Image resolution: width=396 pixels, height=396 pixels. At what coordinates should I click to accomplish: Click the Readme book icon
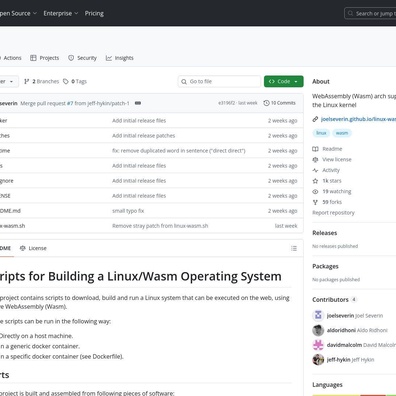pyautogui.click(x=315, y=149)
